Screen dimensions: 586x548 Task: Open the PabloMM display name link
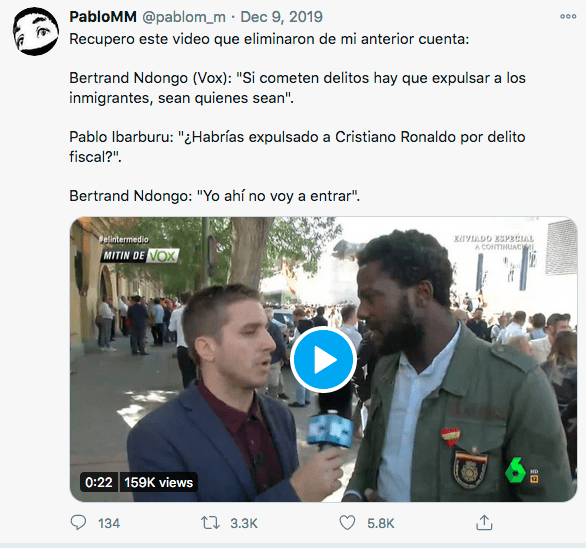(x=103, y=17)
